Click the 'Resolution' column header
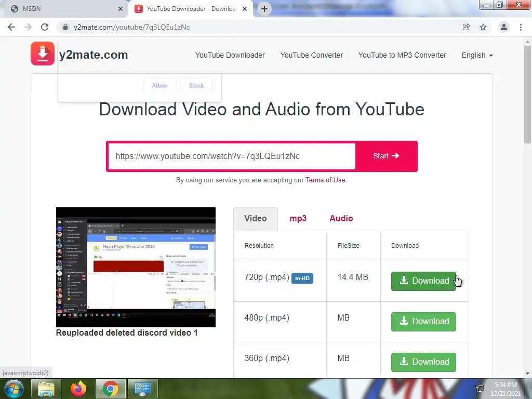Viewport: 532px width, 399px height. pos(259,246)
